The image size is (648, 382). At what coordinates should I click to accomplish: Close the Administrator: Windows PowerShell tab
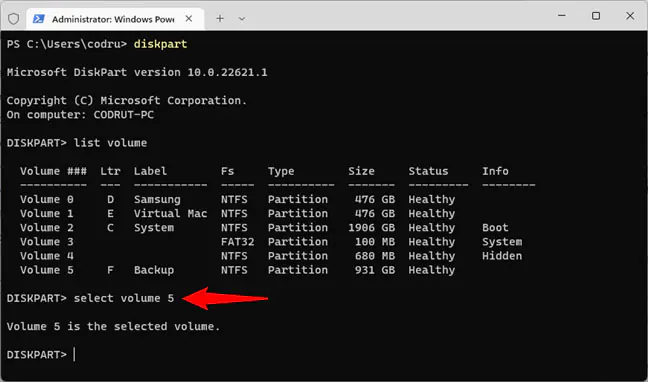click(188, 19)
